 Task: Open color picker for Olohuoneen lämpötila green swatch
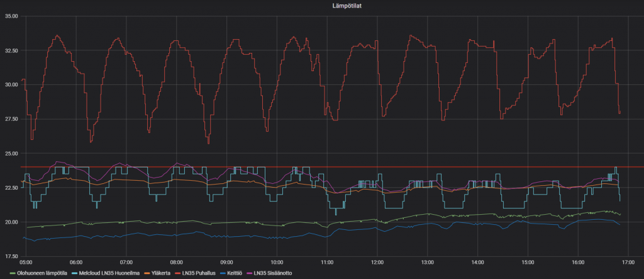[x=8, y=273]
